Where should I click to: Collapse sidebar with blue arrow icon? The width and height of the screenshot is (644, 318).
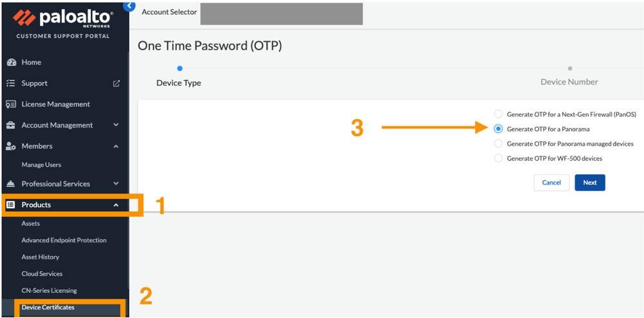130,6
